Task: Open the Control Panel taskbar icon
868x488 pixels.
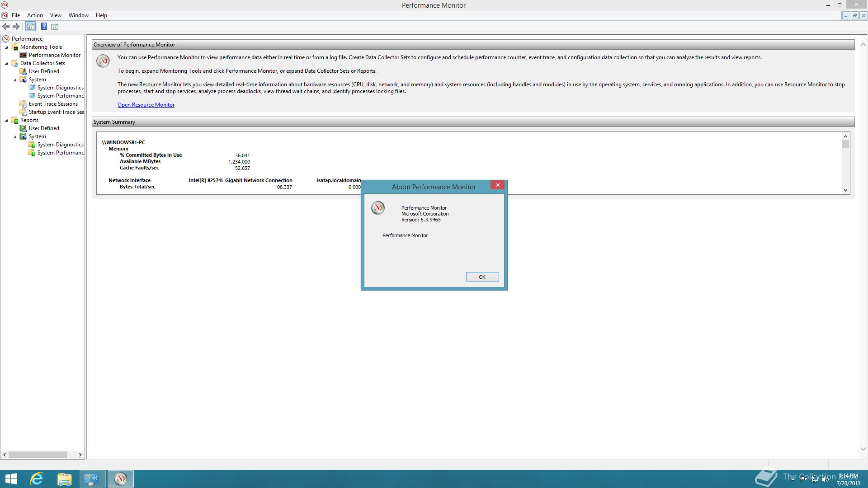Action: (x=92, y=479)
